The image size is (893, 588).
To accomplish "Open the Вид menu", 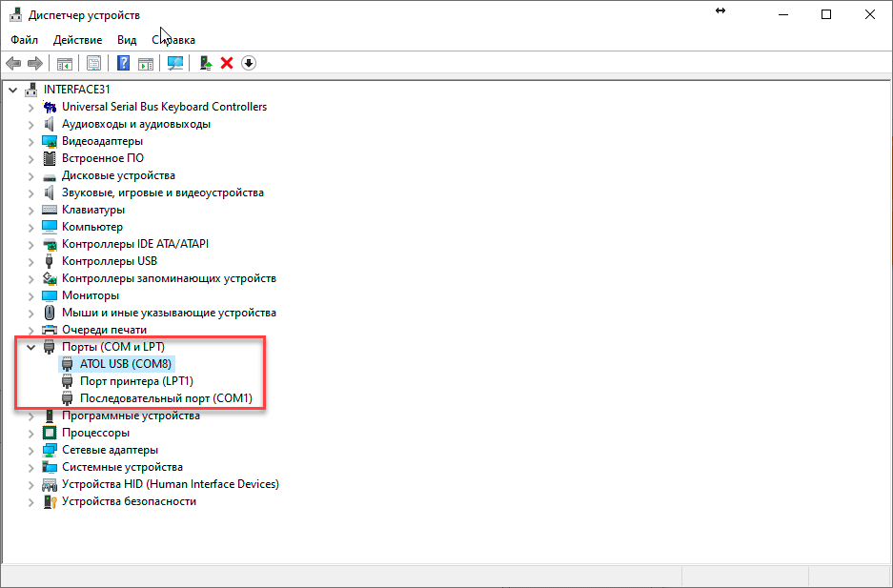I will 127,40.
